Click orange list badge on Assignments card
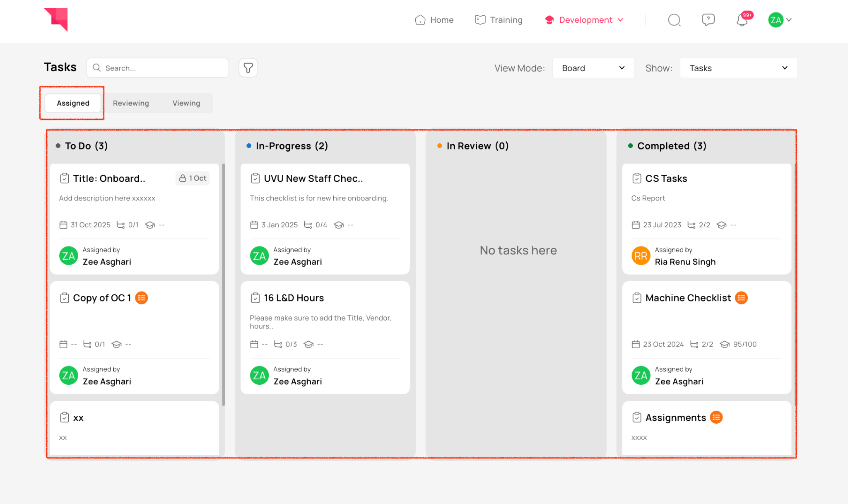This screenshot has height=504, width=848. click(x=716, y=417)
